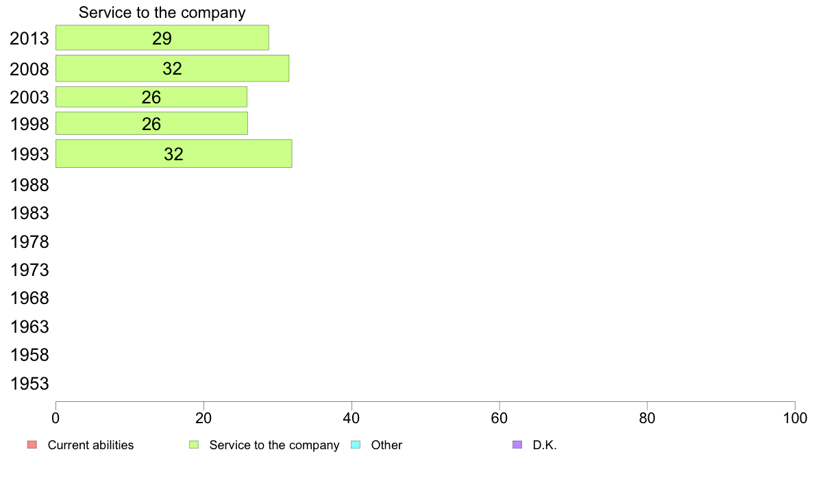Select the 2008 bar showing 32
Viewport: 814px width, 504px height.
[x=173, y=68]
